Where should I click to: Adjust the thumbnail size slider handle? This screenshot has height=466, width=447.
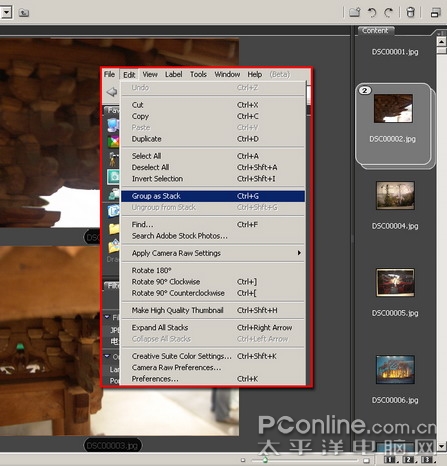[x=265, y=460]
